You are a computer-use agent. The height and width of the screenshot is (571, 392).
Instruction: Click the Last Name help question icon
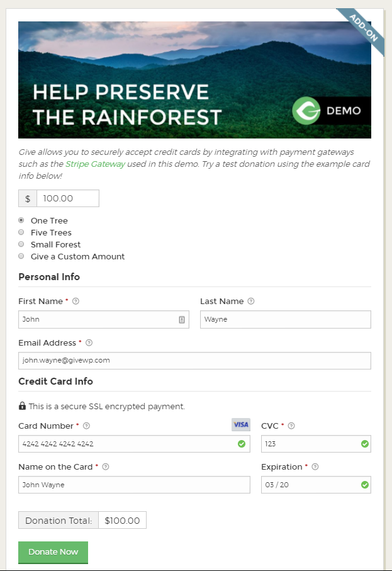251,301
